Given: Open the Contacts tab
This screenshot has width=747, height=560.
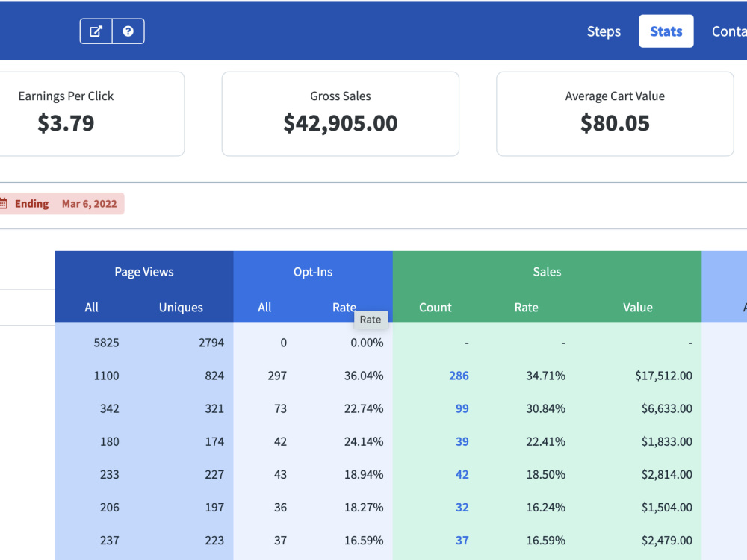Looking at the screenshot, I should coord(729,31).
